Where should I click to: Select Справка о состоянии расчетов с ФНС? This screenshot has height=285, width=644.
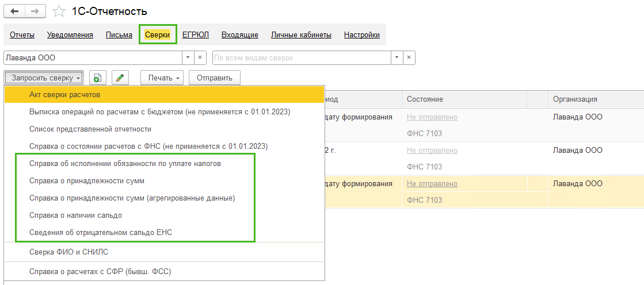164,146
